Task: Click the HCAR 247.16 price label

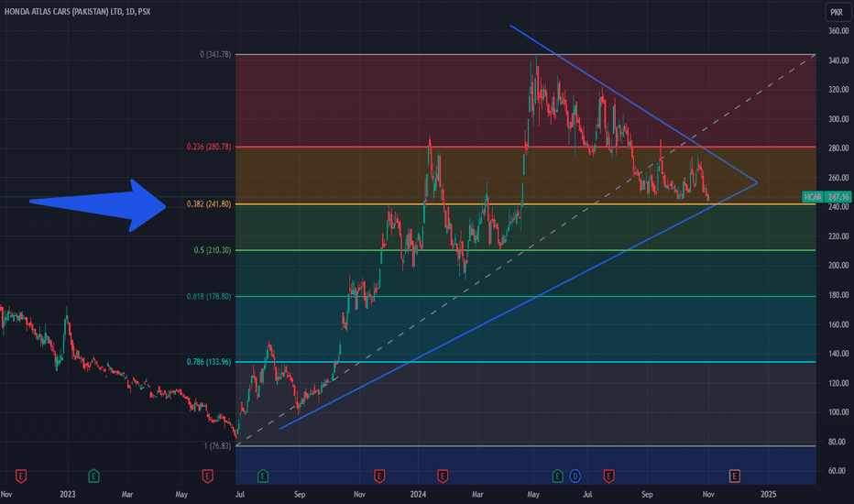Action: (x=827, y=197)
